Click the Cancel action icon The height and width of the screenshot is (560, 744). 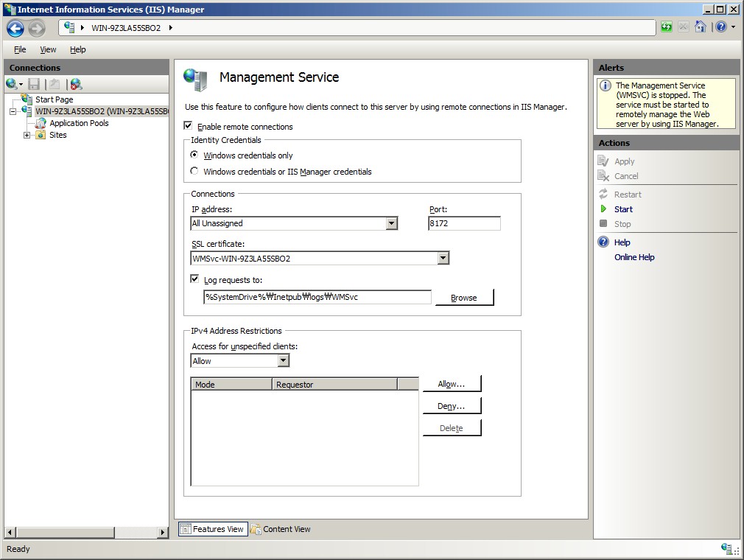(603, 175)
